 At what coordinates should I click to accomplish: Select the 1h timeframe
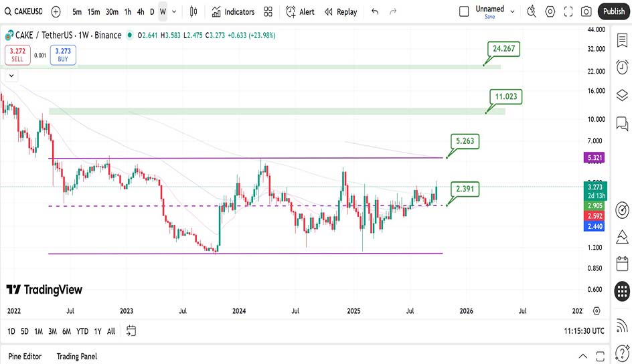[x=127, y=11]
